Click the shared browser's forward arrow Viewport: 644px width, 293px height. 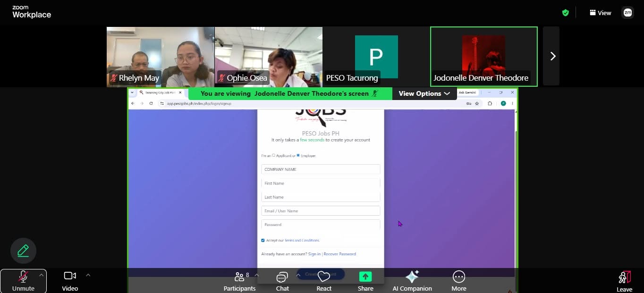coord(142,103)
